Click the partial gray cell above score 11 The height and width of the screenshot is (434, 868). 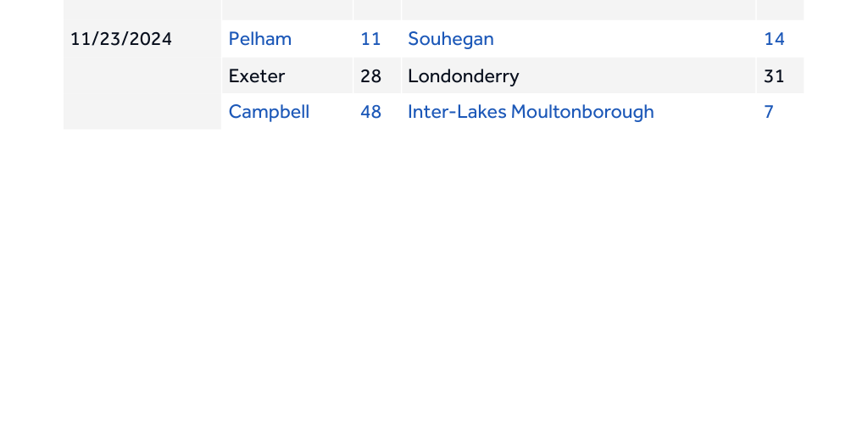click(376, 9)
